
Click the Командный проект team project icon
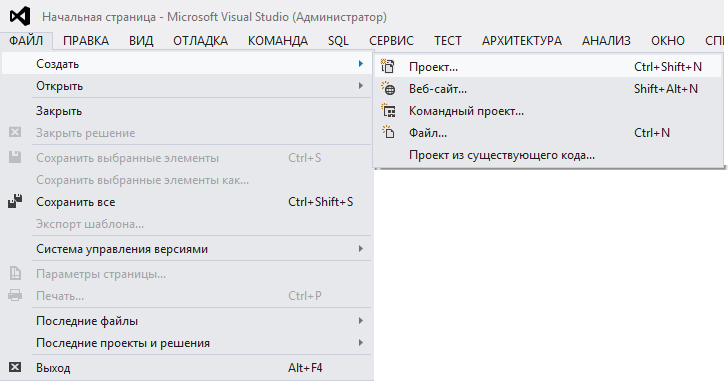coord(388,110)
